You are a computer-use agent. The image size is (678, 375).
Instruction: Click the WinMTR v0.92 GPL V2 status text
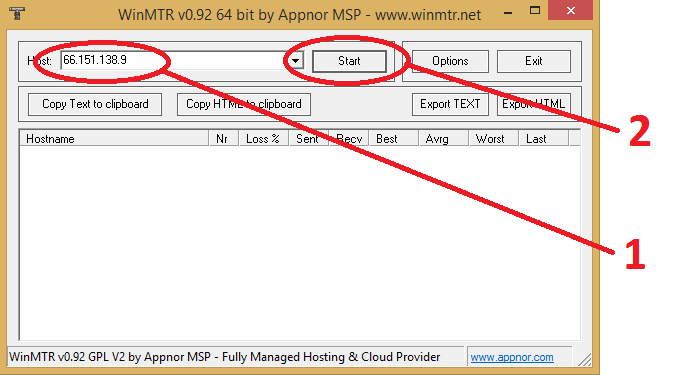tap(224, 357)
